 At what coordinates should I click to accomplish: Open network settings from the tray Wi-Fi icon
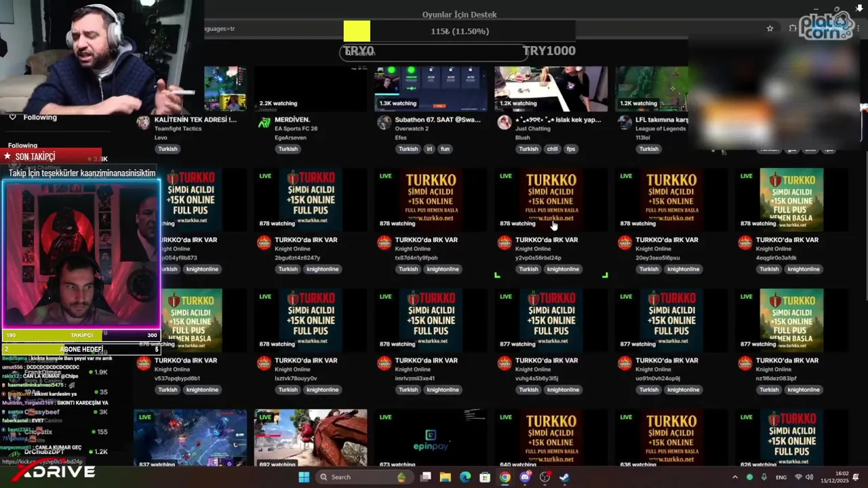point(799,477)
